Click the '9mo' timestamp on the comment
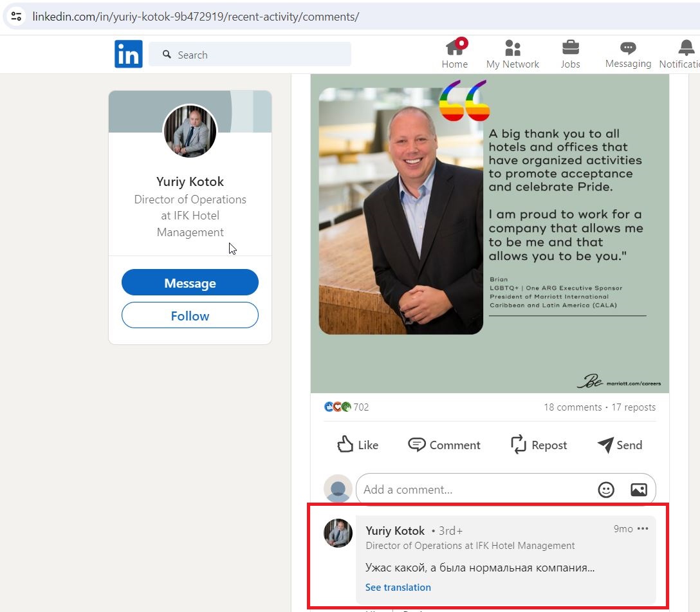 [623, 528]
